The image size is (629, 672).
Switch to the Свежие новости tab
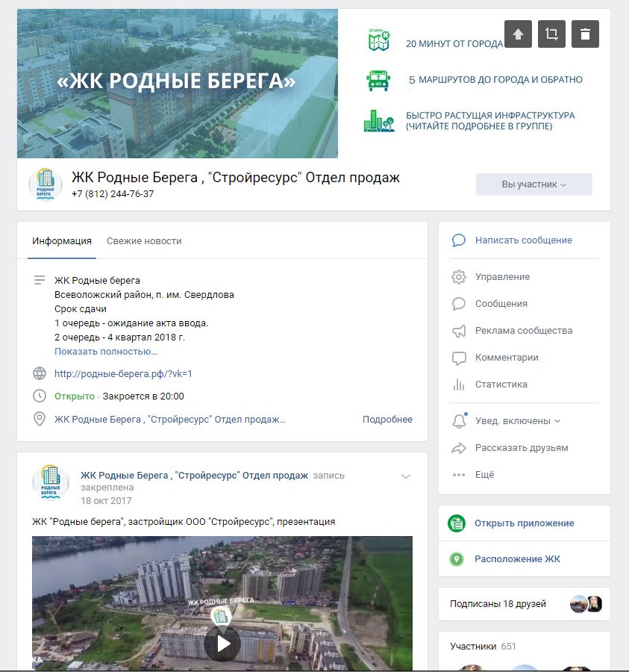pos(144,241)
